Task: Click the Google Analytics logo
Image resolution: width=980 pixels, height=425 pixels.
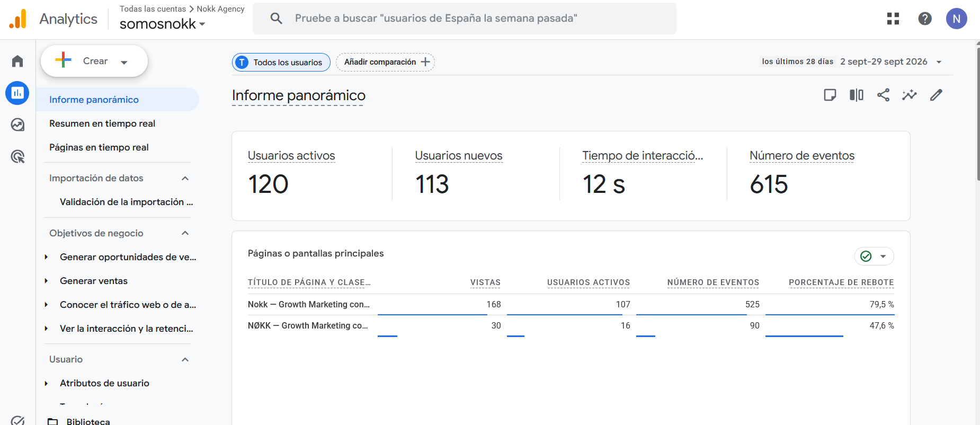Action: click(x=18, y=19)
